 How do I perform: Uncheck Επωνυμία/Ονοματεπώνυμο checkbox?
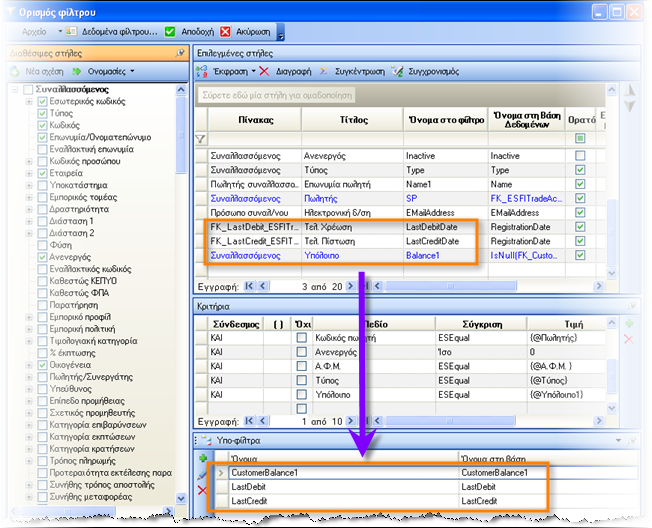click(42, 137)
